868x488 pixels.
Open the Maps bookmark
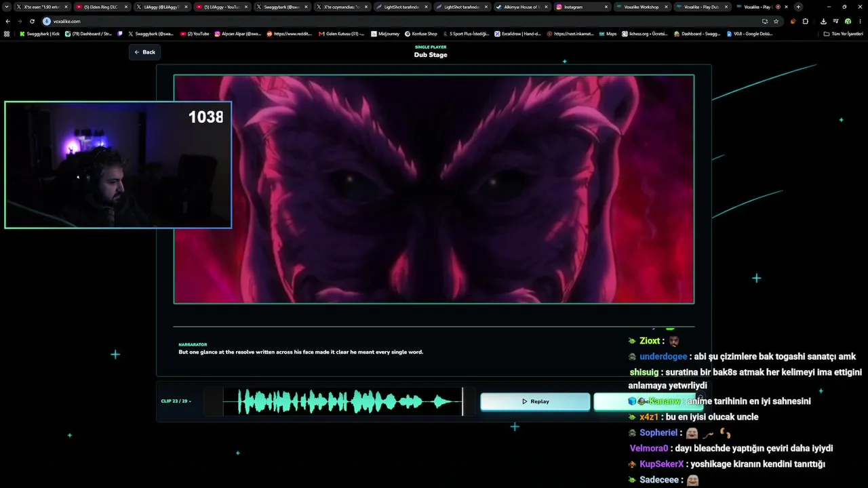[608, 33]
